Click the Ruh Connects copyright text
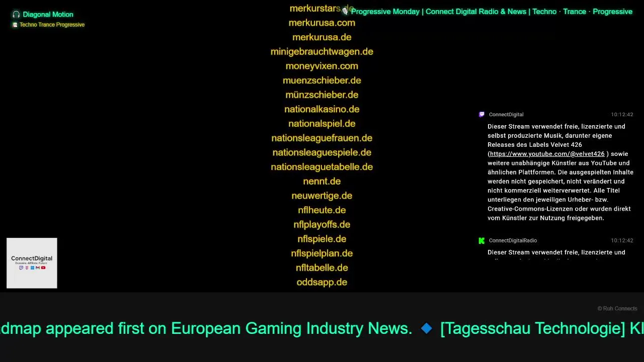 click(617, 309)
